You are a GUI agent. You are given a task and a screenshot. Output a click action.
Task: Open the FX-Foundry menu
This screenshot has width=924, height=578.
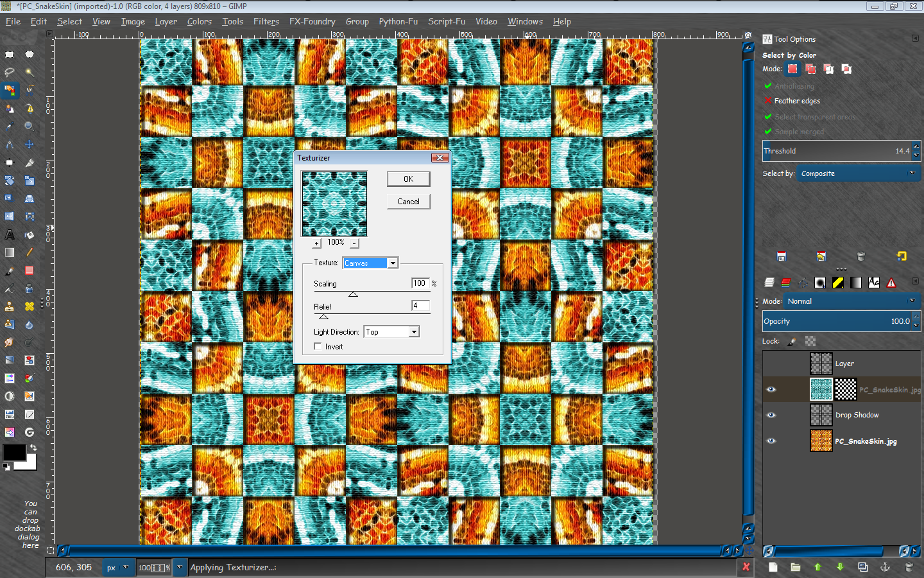[x=312, y=21]
